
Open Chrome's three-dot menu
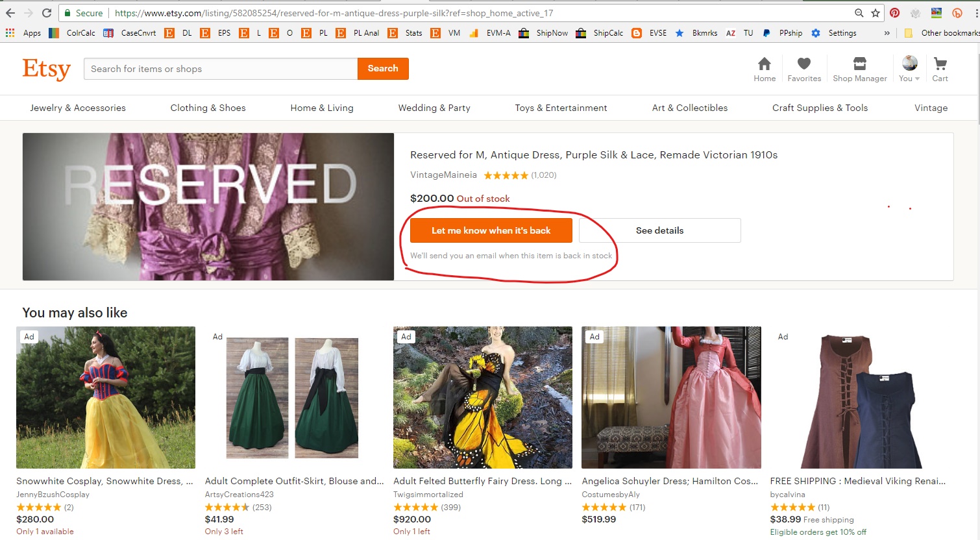pyautogui.click(x=975, y=12)
